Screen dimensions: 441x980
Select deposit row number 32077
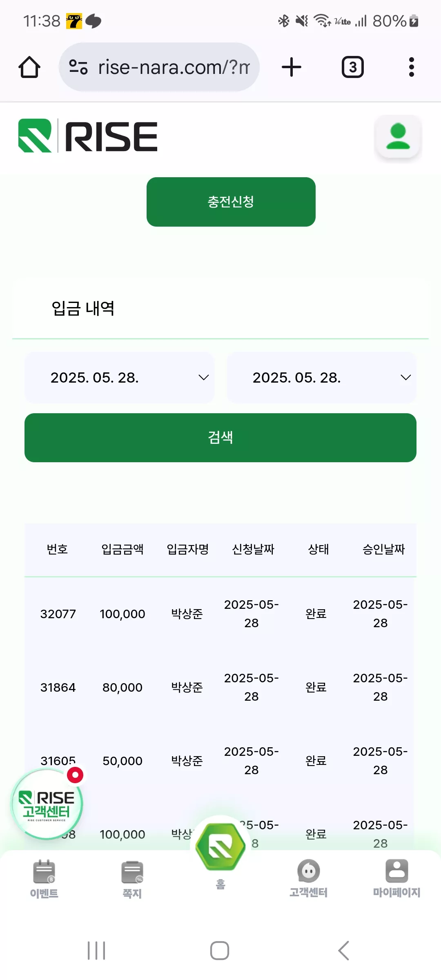click(220, 614)
